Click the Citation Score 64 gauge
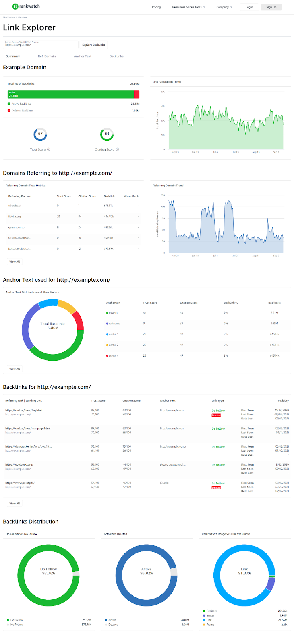Viewport: 294px width, 644px height. point(107,134)
